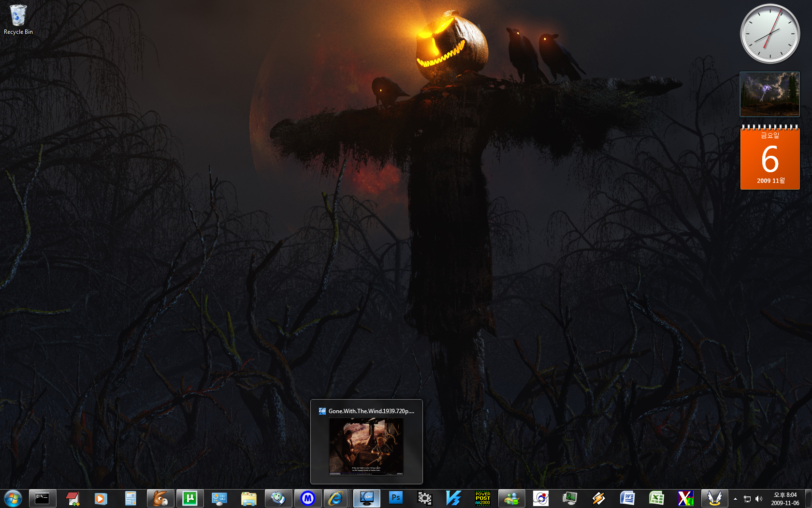Screen dimensions: 812x508
Task: Launch Internet Explorer from the taskbar
Action: [335, 498]
